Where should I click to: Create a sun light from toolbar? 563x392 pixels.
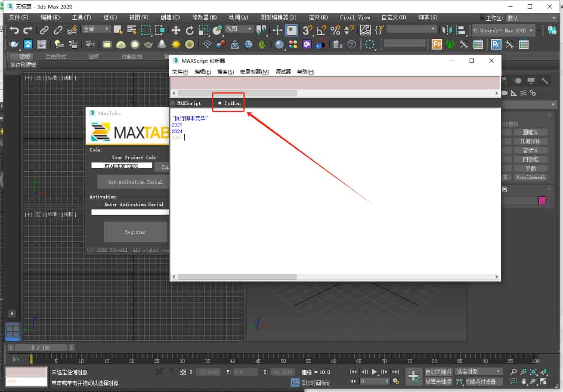pyautogui.click(x=176, y=44)
